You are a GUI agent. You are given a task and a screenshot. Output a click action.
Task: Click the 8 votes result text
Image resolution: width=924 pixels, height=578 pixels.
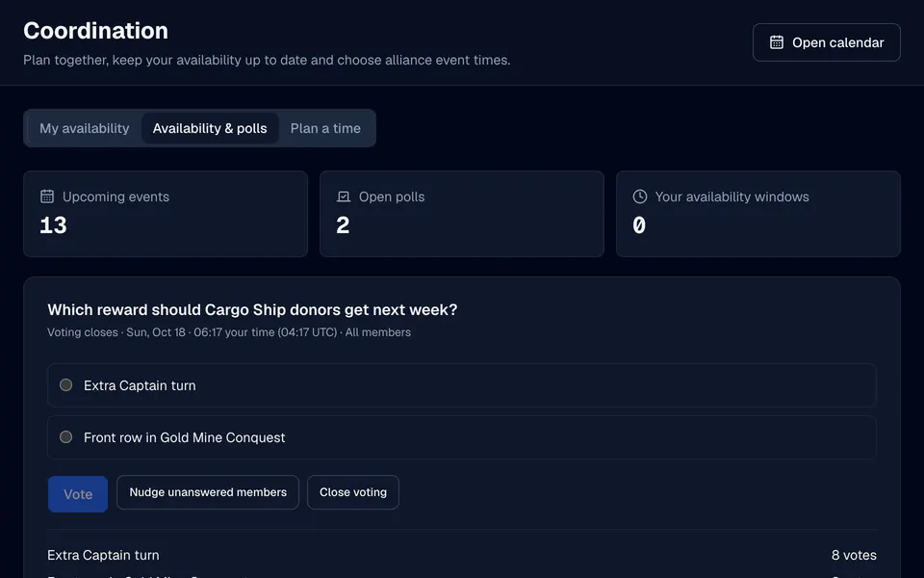[854, 555]
